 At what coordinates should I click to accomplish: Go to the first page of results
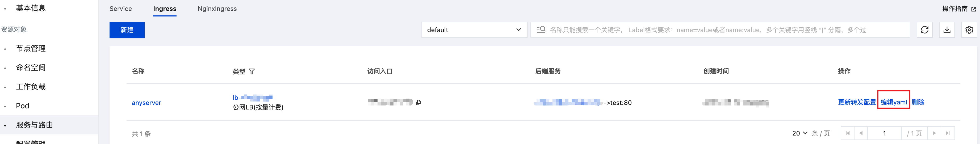[847, 133]
